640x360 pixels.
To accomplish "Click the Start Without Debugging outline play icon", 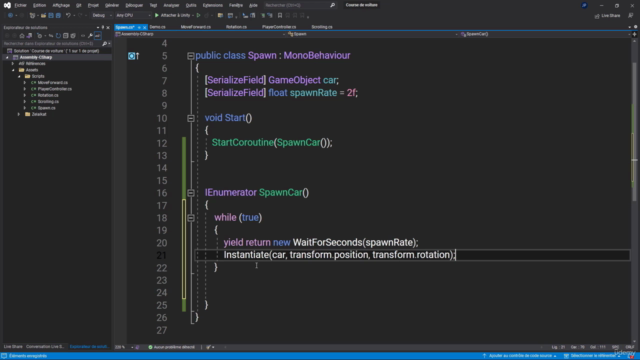I will coord(198,16).
